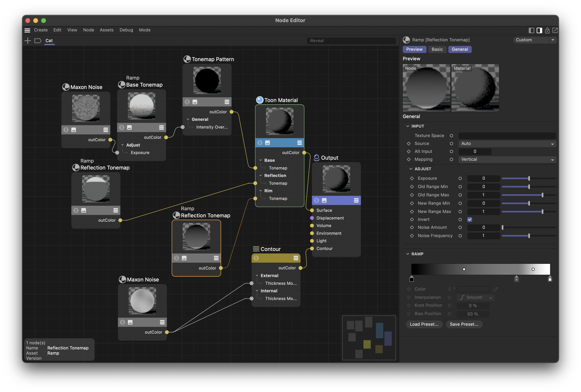Open the Assets menu

tap(107, 30)
